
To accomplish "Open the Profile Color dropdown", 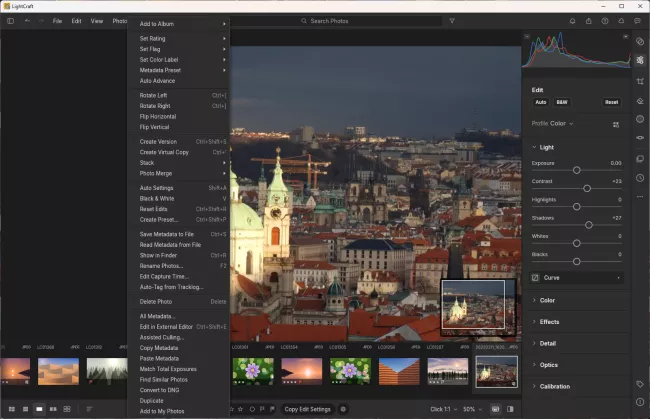I will pos(552,124).
